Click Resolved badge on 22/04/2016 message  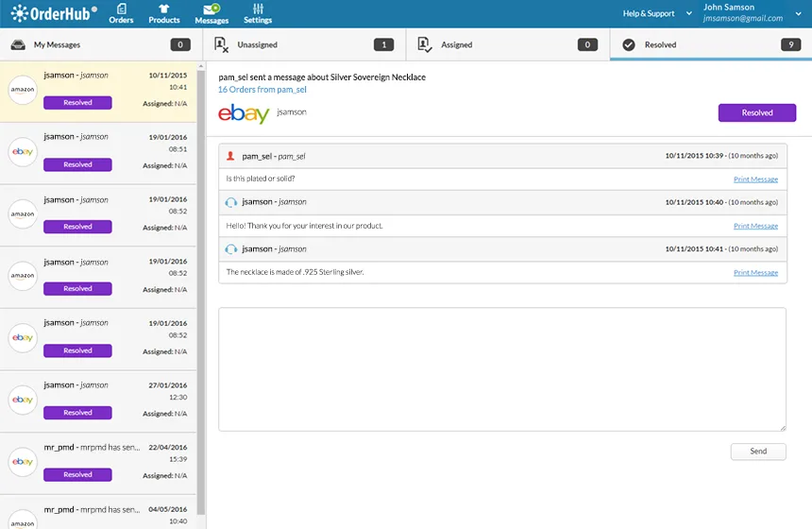[x=77, y=474]
